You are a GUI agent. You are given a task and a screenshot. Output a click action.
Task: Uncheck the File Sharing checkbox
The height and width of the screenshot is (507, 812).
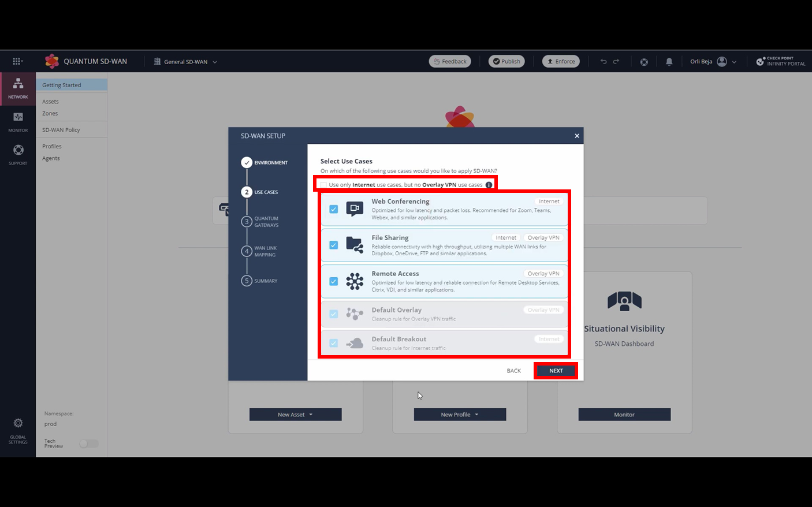coord(334,245)
